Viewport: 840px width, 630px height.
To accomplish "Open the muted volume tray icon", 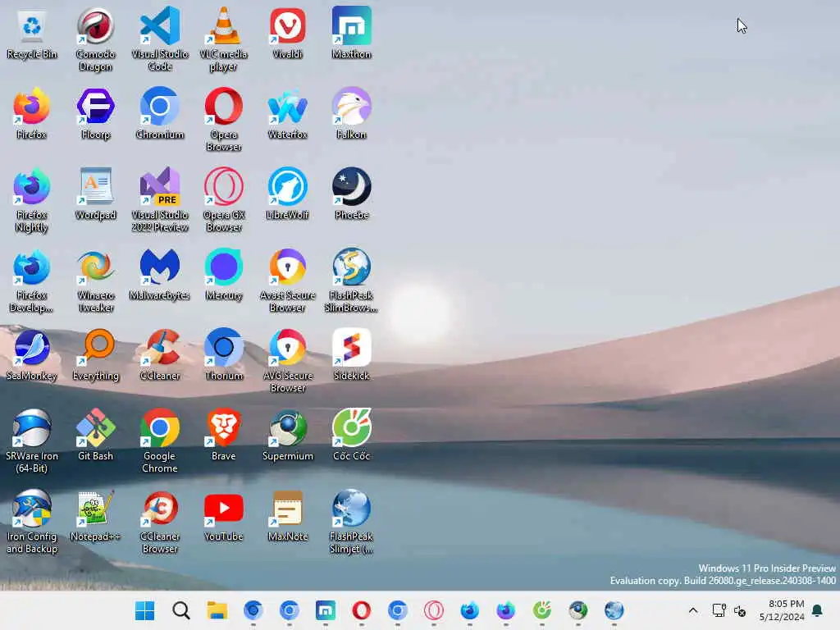I will click(740, 610).
